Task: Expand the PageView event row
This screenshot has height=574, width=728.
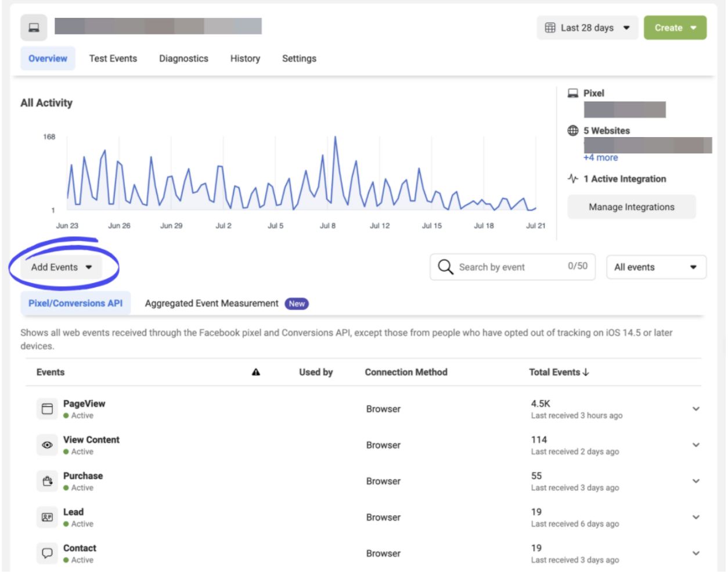Action: coord(696,409)
